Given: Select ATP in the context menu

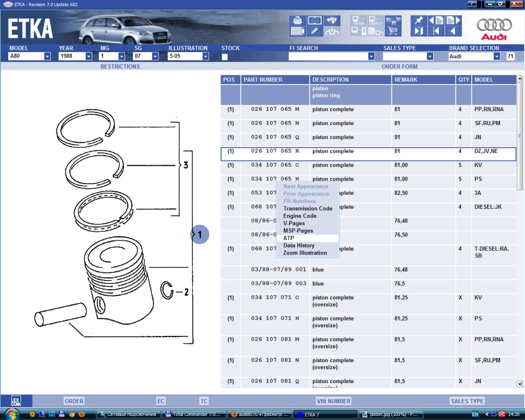Looking at the screenshot, I should 308,238.
